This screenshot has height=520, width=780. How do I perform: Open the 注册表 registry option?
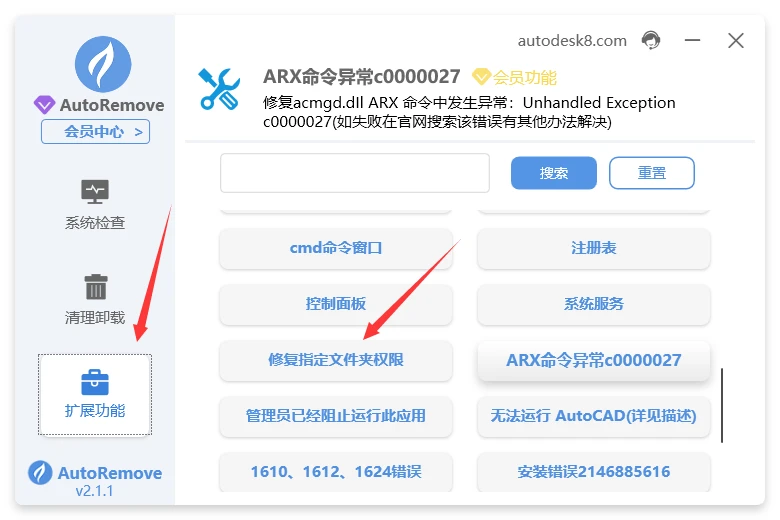pos(593,248)
